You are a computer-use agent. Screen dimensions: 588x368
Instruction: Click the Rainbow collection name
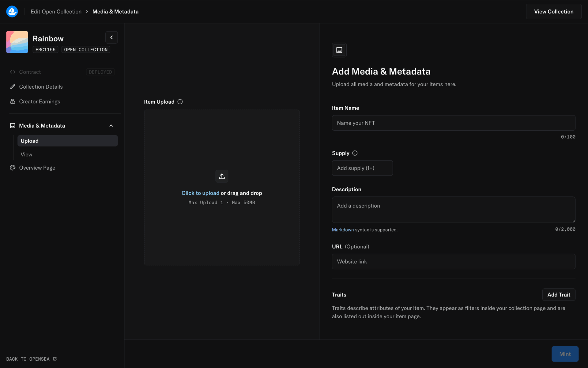click(48, 39)
